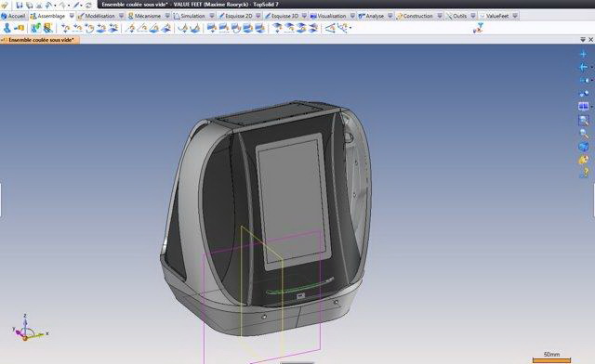
Task: Expand the Modélisation tab dropdown arrow
Action: [121, 16]
